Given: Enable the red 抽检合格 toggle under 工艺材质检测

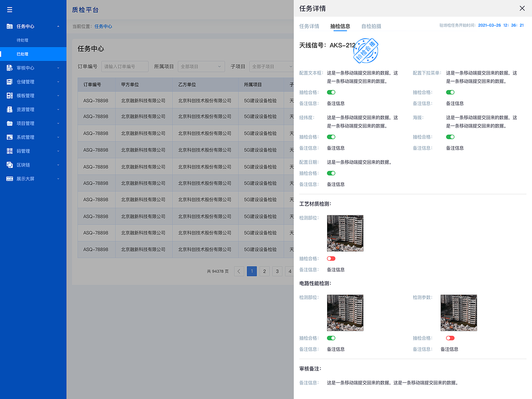Looking at the screenshot, I should (x=331, y=259).
